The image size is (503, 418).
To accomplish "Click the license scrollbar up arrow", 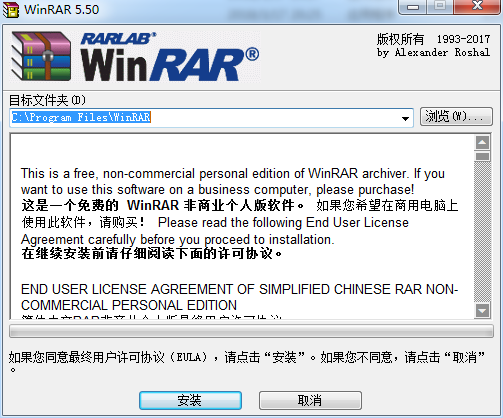I will (x=482, y=143).
